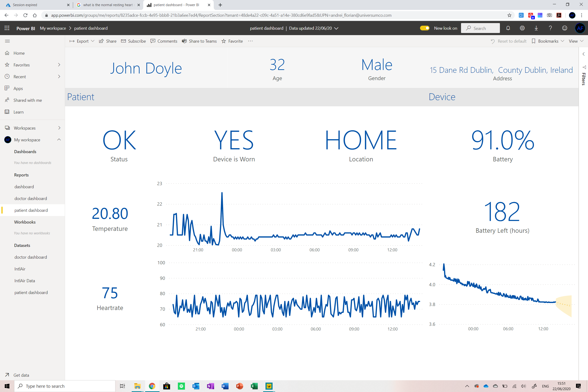
Task: Click the Get data link
Action: pos(21,375)
